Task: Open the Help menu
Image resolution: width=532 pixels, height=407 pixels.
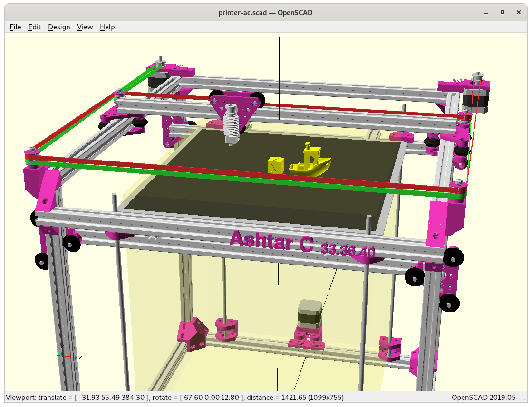Action: click(107, 27)
